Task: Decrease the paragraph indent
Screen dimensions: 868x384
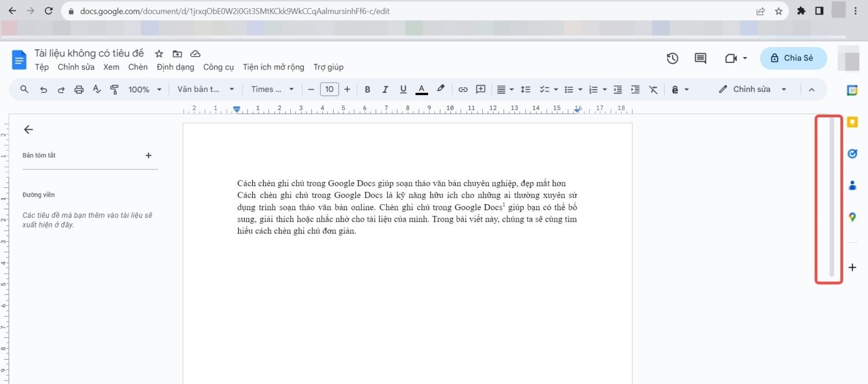Action: (x=617, y=90)
